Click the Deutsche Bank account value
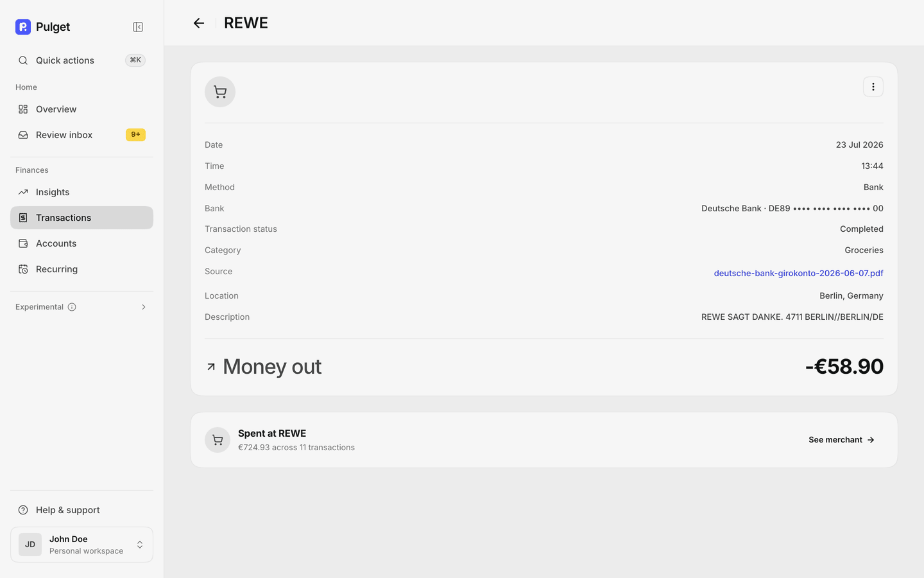The width and height of the screenshot is (924, 578). tap(792, 209)
